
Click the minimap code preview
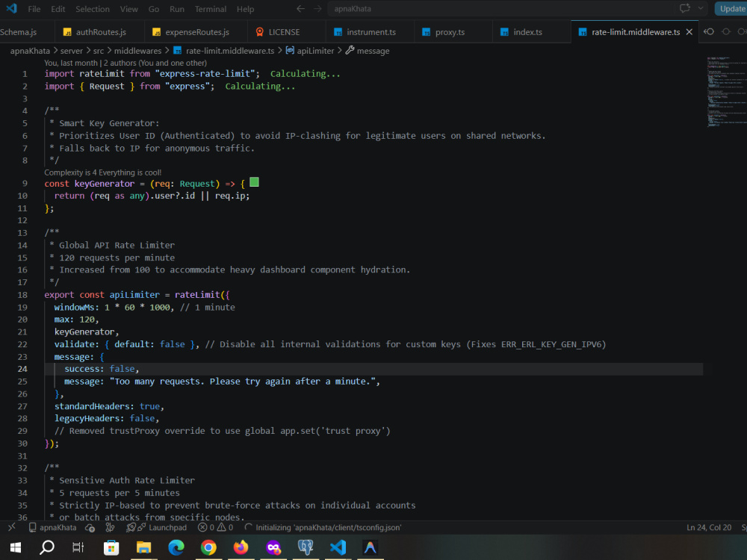pyautogui.click(x=726, y=90)
